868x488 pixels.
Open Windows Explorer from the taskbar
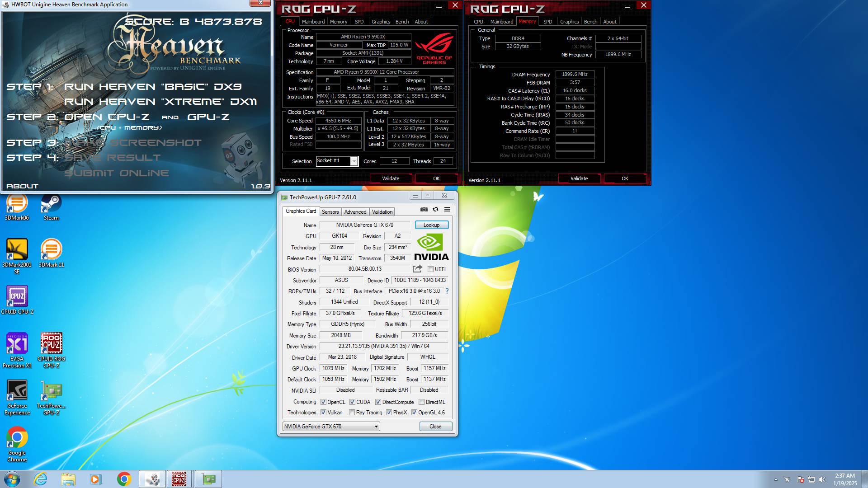click(68, 479)
